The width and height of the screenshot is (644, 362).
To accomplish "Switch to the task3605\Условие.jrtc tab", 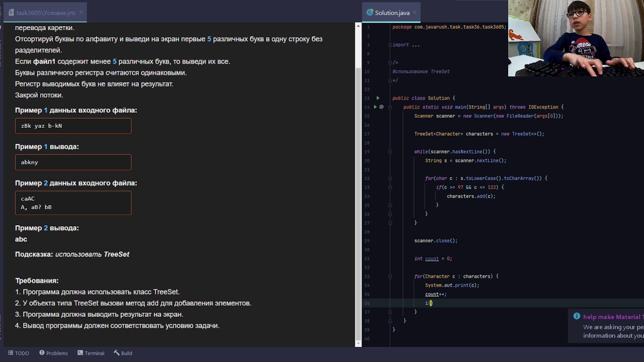I will [45, 13].
